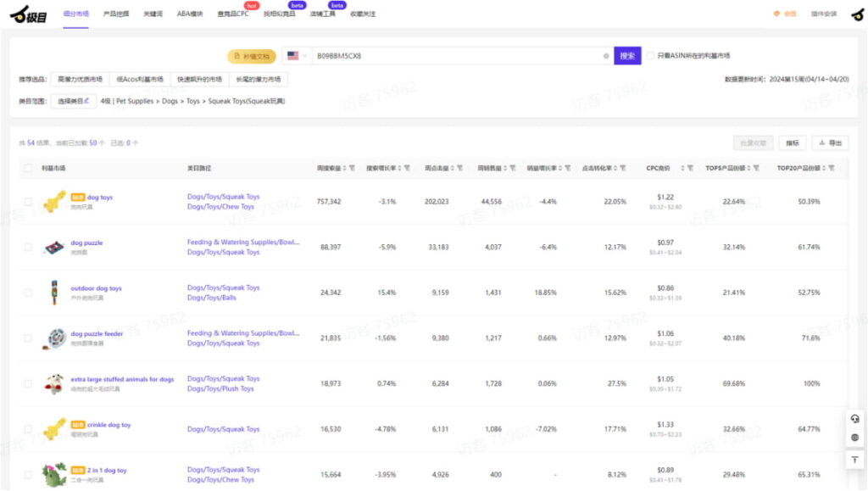Click the back-to-top arrow icon
This screenshot has height=491, width=868.
pos(855,459)
